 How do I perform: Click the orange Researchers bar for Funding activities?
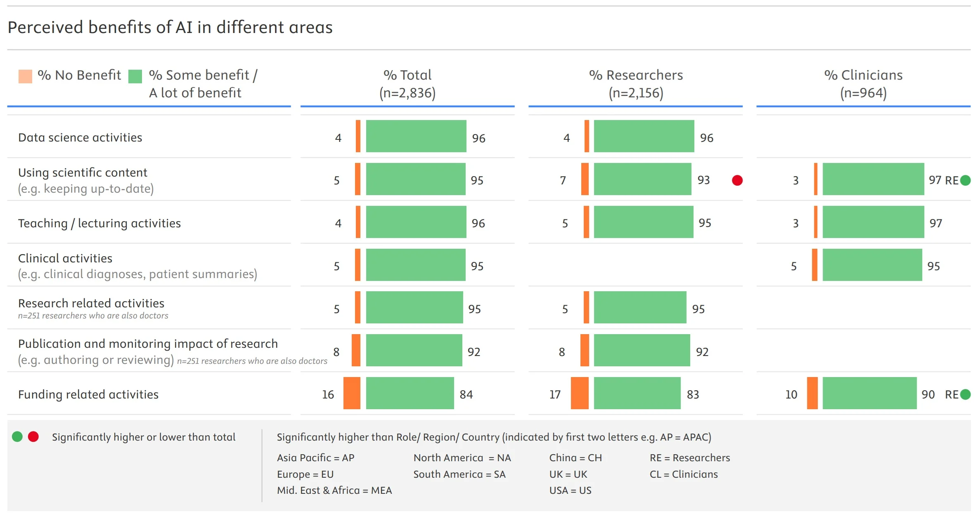point(580,393)
